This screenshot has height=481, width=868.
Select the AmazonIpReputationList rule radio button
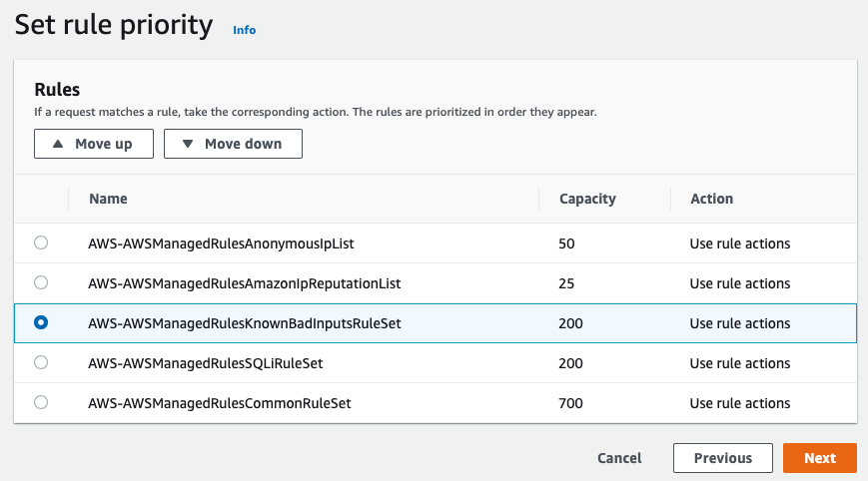coord(41,282)
